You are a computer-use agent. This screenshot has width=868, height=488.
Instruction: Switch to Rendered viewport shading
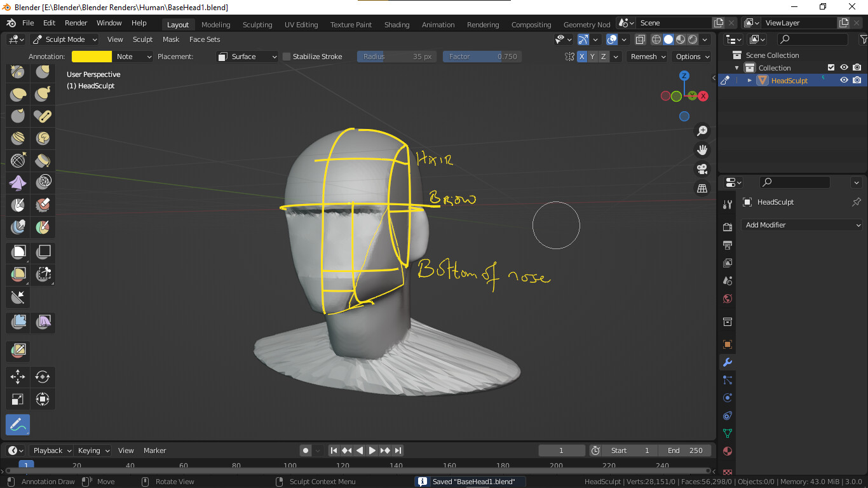tap(693, 39)
